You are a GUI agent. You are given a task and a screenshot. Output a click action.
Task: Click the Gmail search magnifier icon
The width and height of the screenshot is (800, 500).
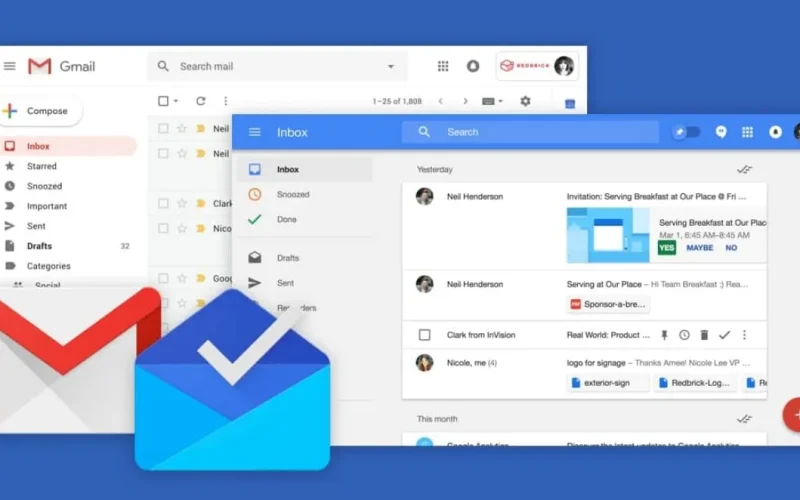163,66
